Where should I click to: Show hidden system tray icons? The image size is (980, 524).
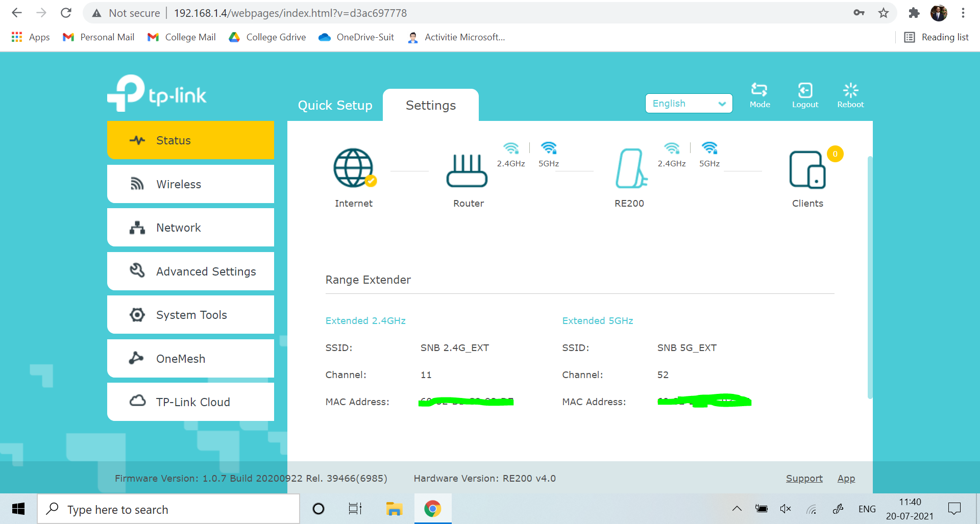(737, 508)
